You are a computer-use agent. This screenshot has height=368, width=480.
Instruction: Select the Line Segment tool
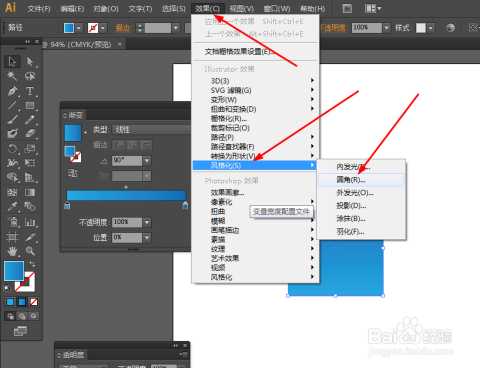pos(12,105)
